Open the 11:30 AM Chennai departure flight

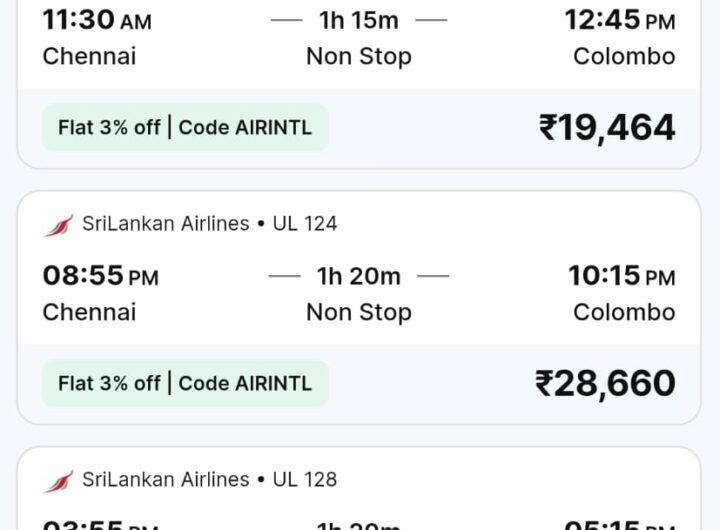coord(99,20)
